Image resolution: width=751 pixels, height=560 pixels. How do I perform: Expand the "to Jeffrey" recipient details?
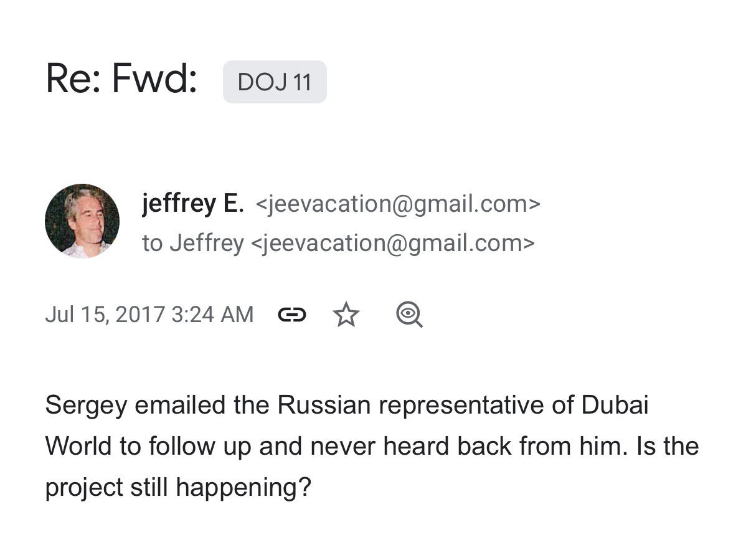(192, 243)
